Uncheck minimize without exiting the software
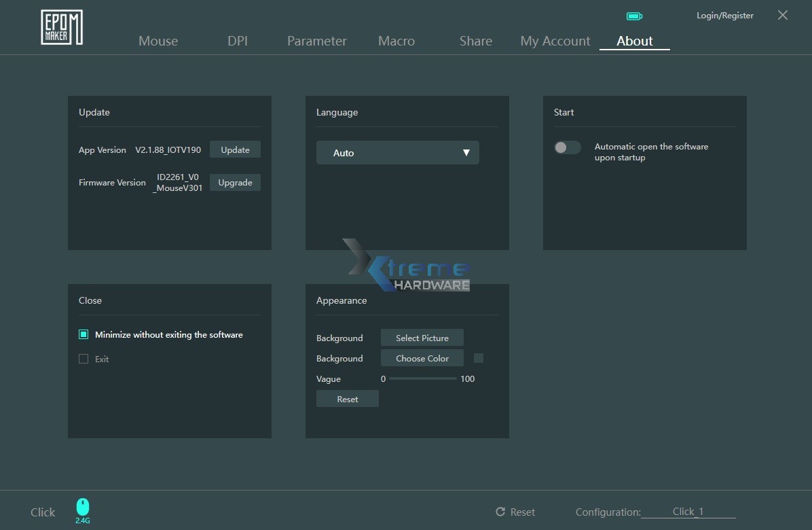The height and width of the screenshot is (530, 812). coord(83,334)
